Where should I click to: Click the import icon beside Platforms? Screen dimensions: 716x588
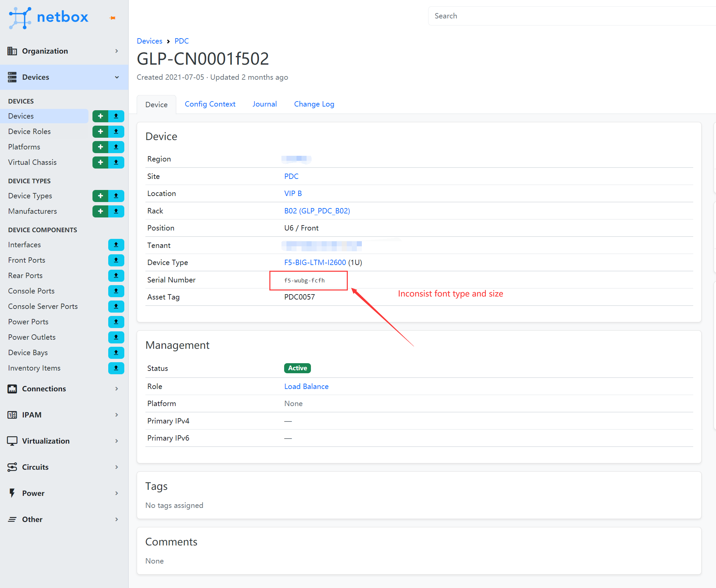(116, 147)
